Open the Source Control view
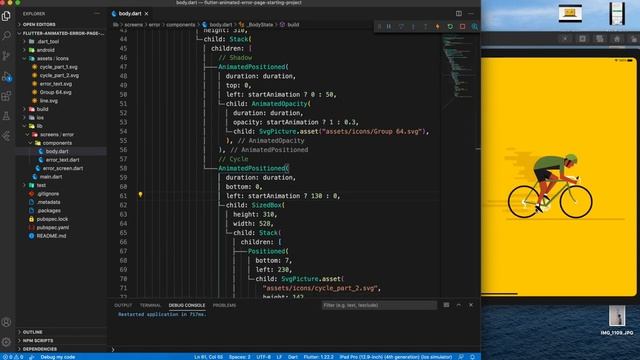This screenshot has width=640, height=360. tap(6, 56)
